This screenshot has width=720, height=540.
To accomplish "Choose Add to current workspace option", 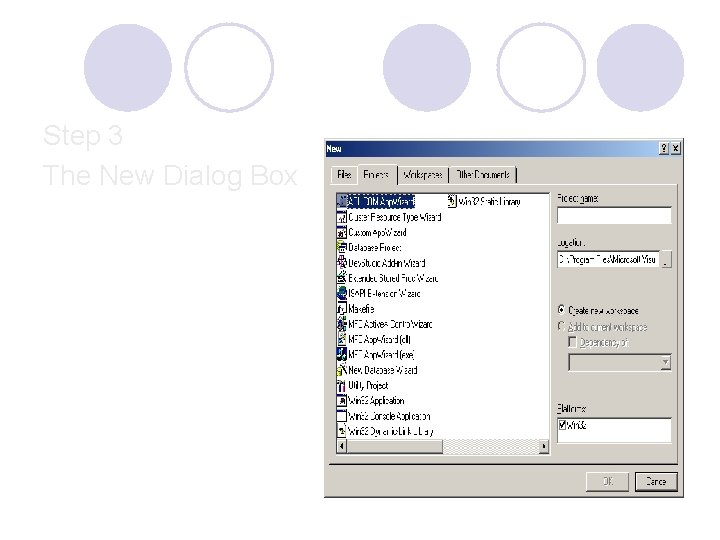I will (561, 326).
